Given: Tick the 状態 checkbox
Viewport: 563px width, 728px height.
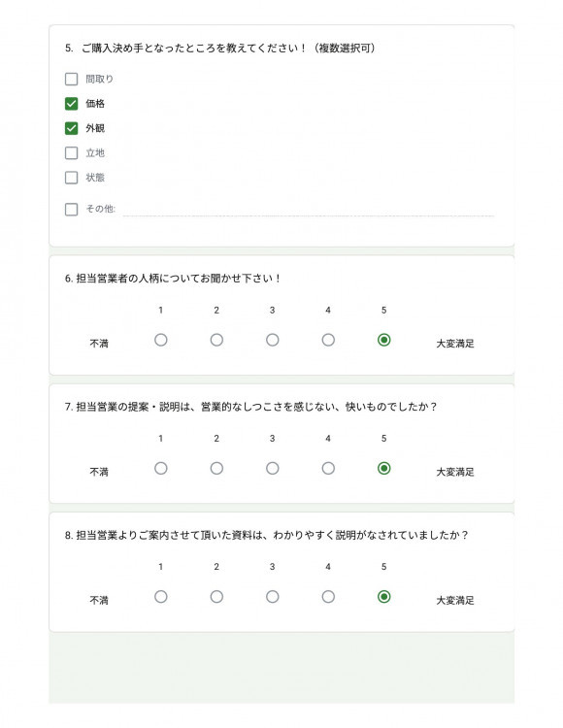Looking at the screenshot, I should coord(71,178).
